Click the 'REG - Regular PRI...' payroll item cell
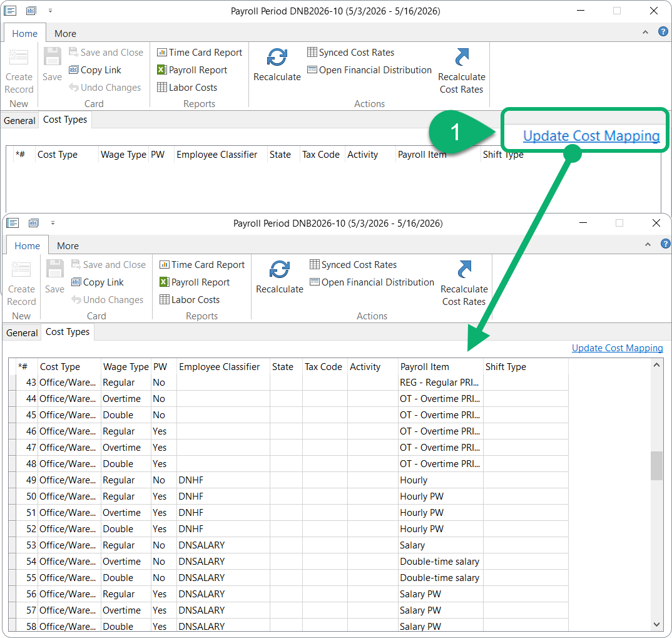 pos(440,383)
